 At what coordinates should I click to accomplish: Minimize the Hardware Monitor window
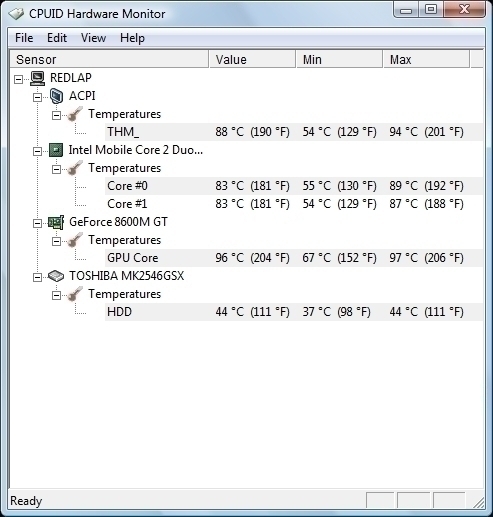[x=406, y=10]
